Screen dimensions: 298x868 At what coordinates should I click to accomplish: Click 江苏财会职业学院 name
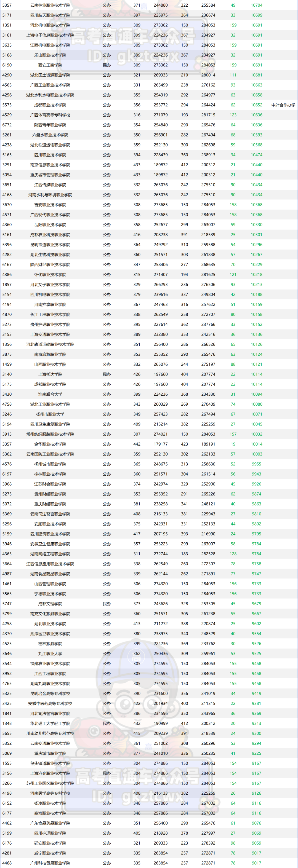tap(50, 484)
